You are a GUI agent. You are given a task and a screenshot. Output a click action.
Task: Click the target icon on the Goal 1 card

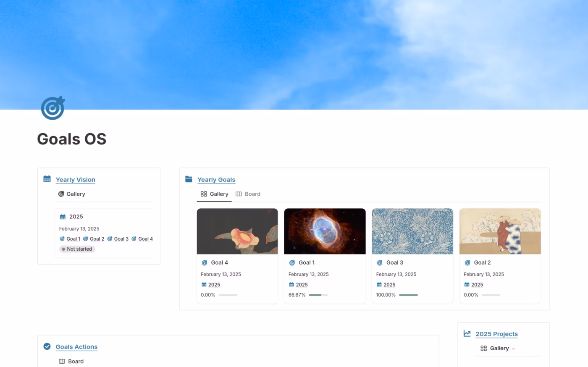(x=292, y=263)
